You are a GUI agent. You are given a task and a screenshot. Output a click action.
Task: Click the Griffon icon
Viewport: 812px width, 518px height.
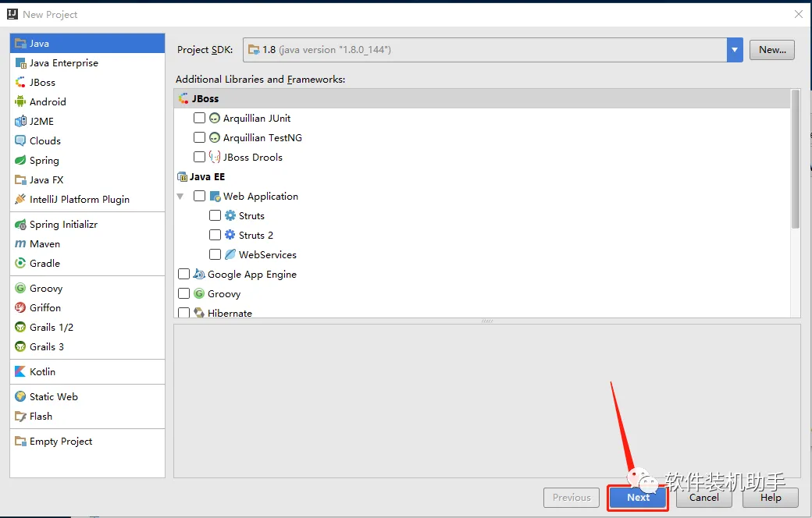click(21, 308)
